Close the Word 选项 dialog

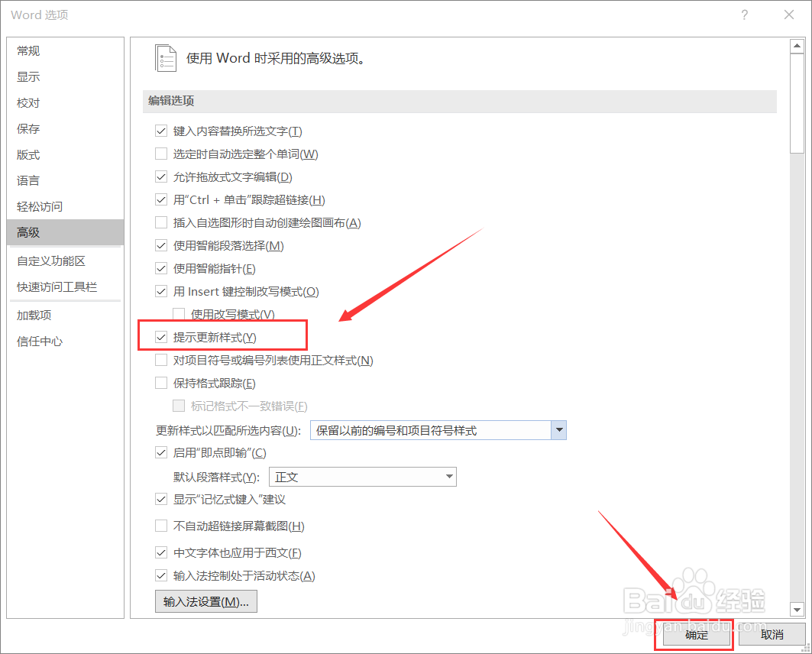pos(788,15)
